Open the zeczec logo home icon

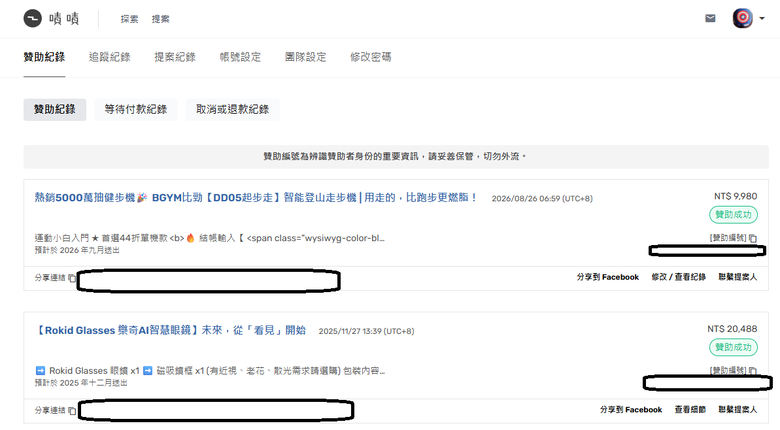[x=33, y=18]
